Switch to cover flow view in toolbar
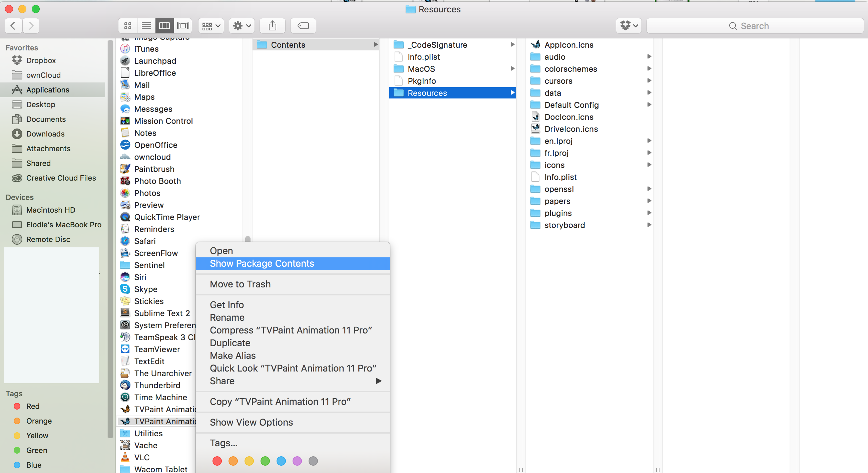 pos(183,26)
